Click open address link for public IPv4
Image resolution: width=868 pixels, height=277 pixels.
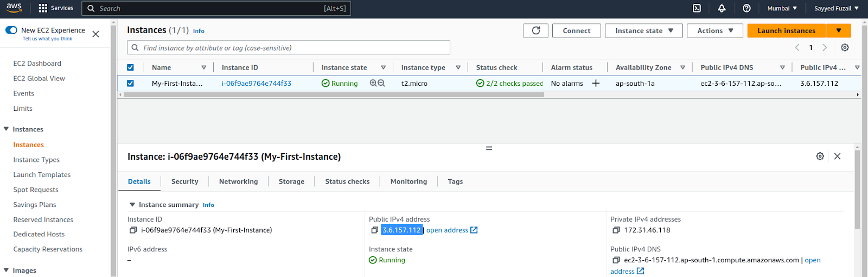452,230
